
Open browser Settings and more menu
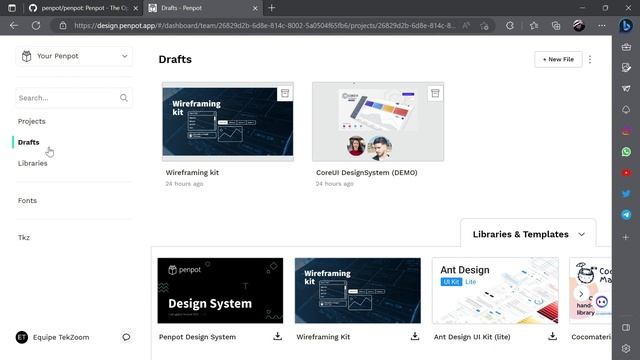(x=602, y=26)
